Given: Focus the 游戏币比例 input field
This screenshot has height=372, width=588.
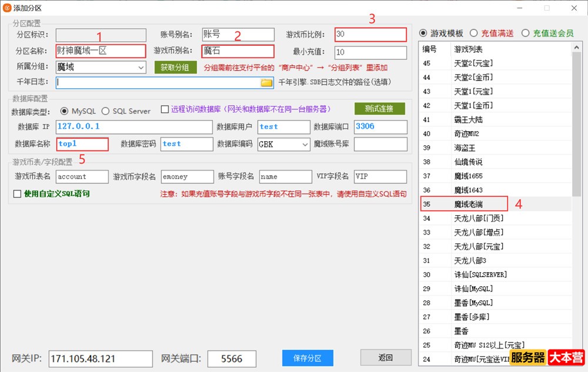Looking at the screenshot, I should pos(370,35).
